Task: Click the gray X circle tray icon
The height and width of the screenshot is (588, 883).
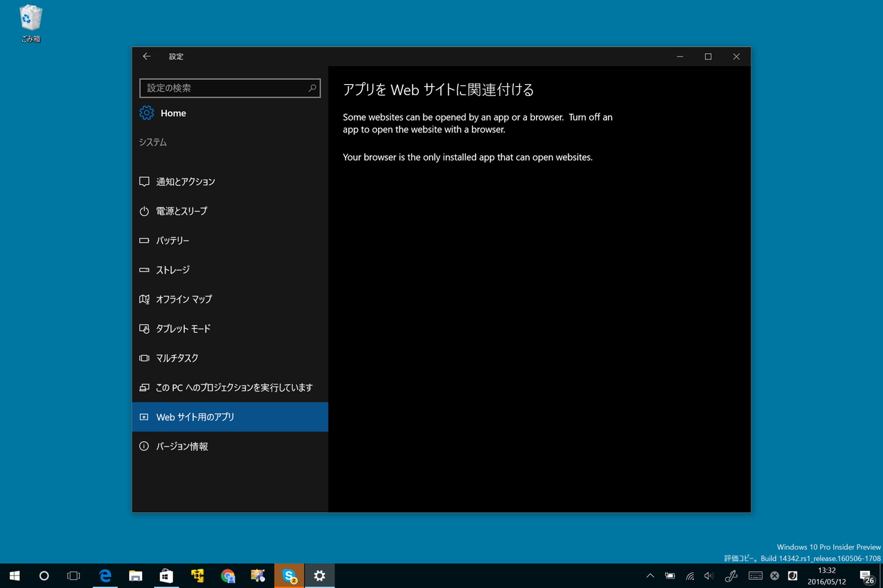Action: (775, 576)
